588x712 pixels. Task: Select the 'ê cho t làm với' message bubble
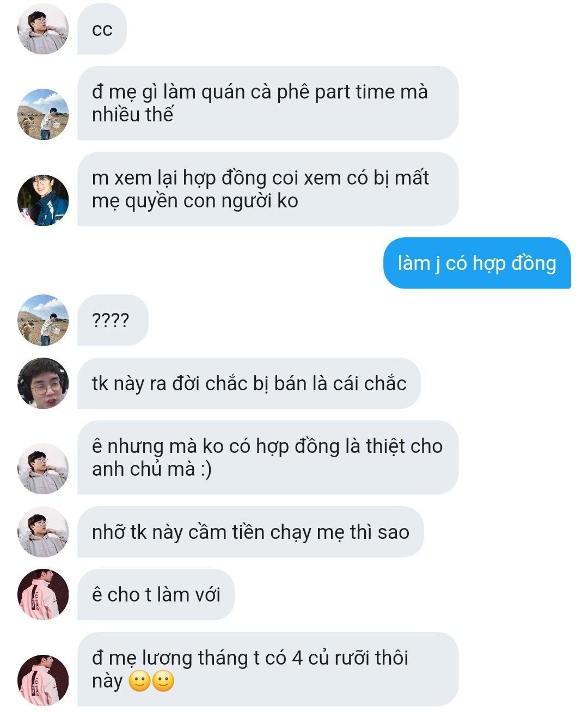[x=156, y=594]
